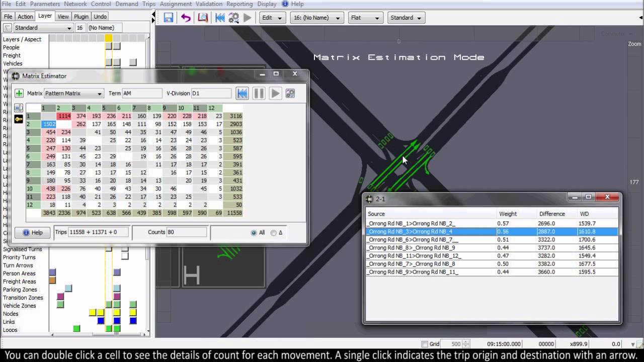Click the Term field containing AM
Viewport: 644px width, 362px height.
pos(142,94)
